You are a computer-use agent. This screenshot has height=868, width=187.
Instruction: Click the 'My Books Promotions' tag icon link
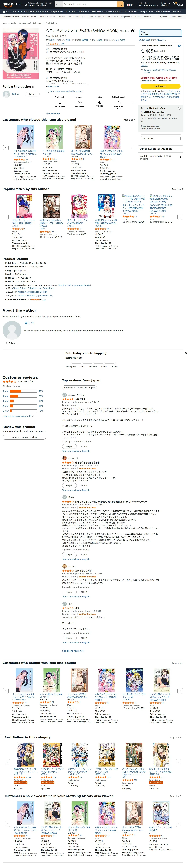(x=171, y=16)
